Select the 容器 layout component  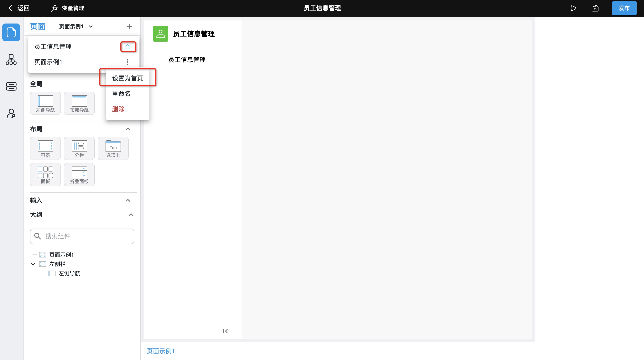[45, 148]
